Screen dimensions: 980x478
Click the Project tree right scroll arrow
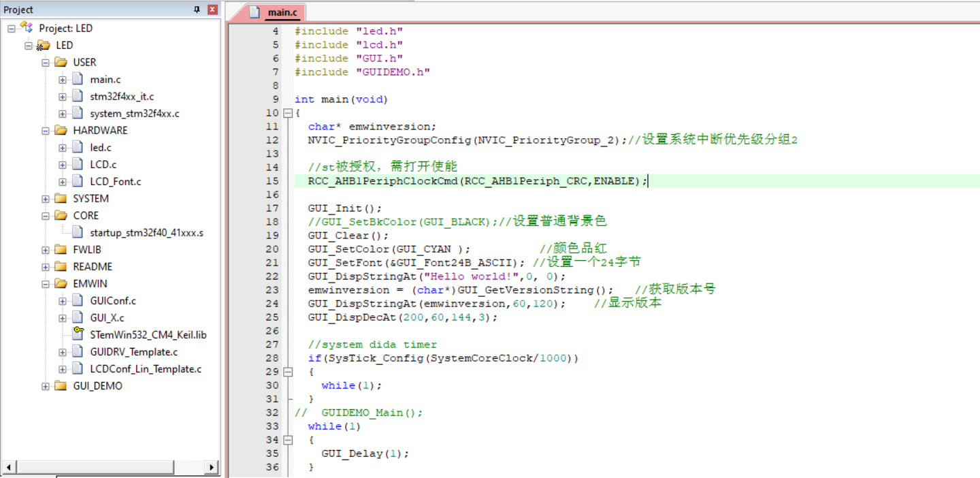pyautogui.click(x=212, y=467)
